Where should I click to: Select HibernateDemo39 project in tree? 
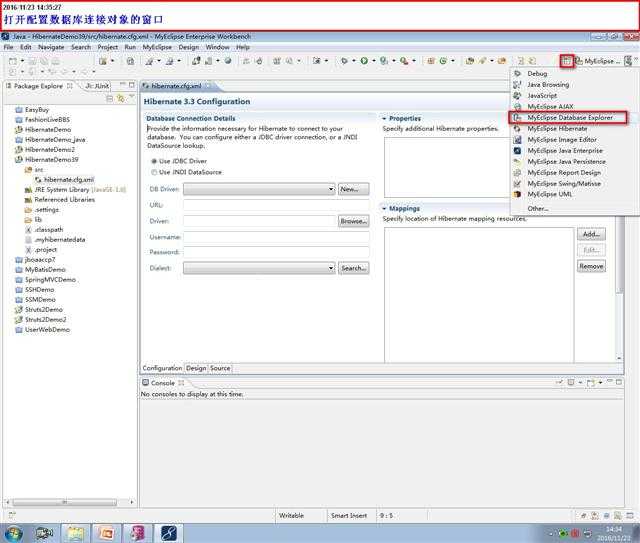pos(51,160)
